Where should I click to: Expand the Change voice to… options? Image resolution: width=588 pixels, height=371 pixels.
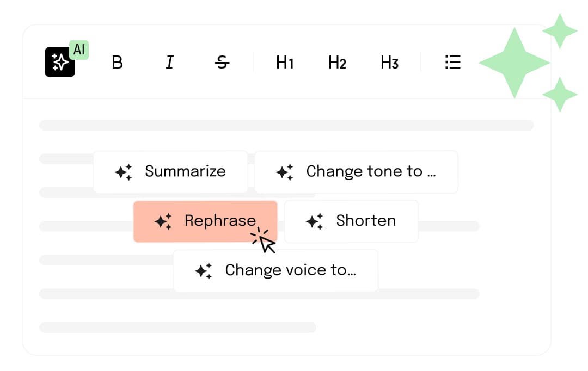[290, 270]
